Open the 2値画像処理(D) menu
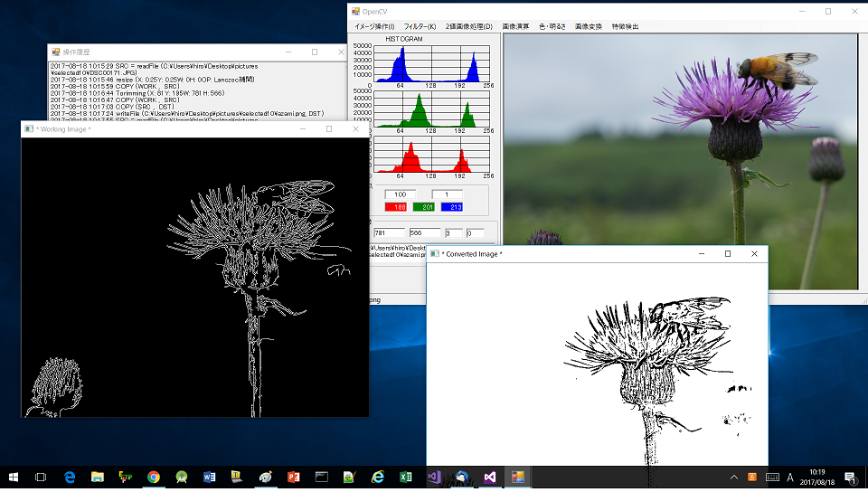The height and width of the screenshot is (492, 868). 469,26
